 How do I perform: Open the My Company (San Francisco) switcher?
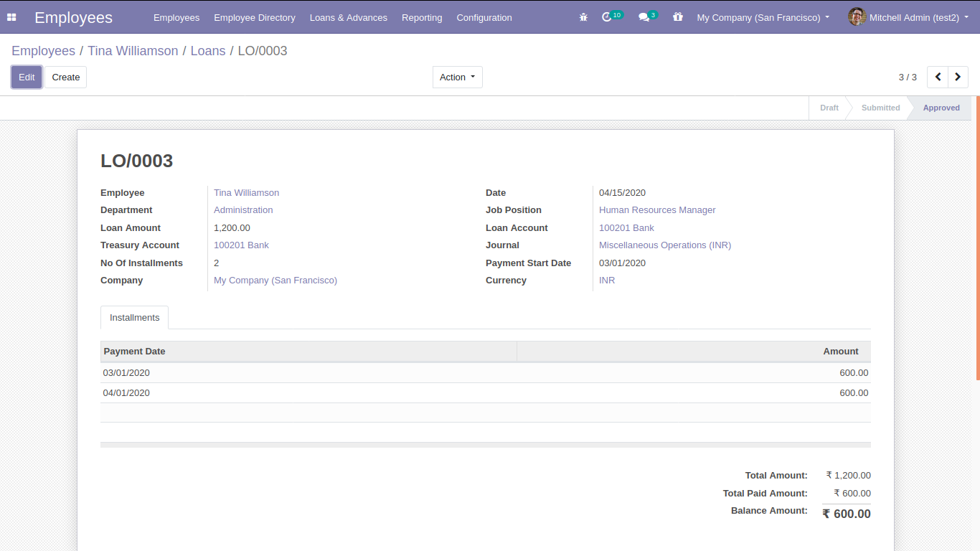(x=763, y=17)
